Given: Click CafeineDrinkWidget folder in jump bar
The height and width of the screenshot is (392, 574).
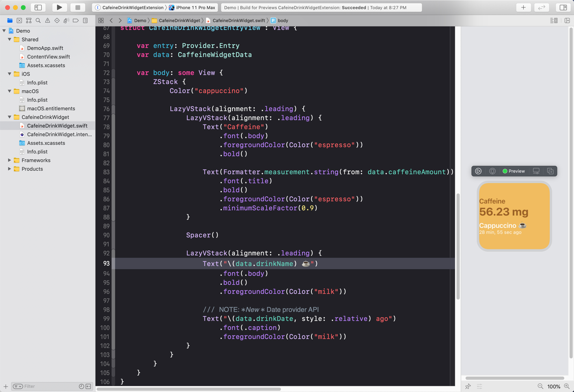Looking at the screenshot, I should pyautogui.click(x=176, y=20).
